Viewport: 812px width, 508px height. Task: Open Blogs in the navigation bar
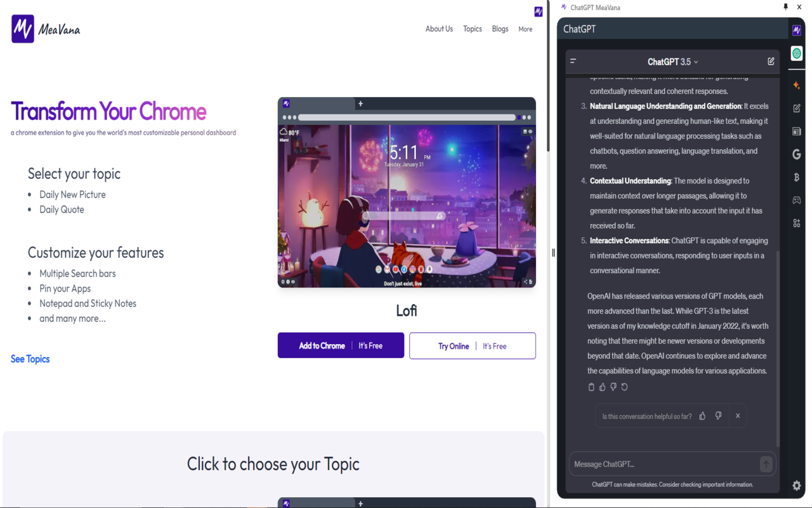pyautogui.click(x=500, y=29)
